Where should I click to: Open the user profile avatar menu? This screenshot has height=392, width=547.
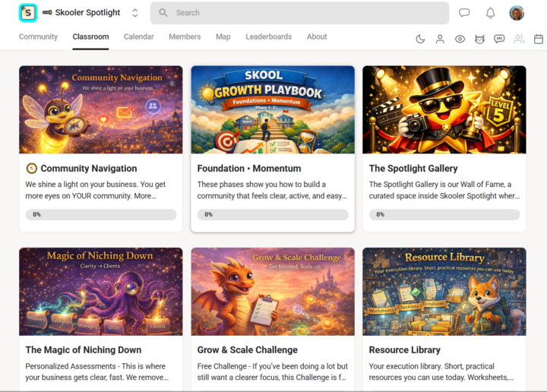[517, 13]
